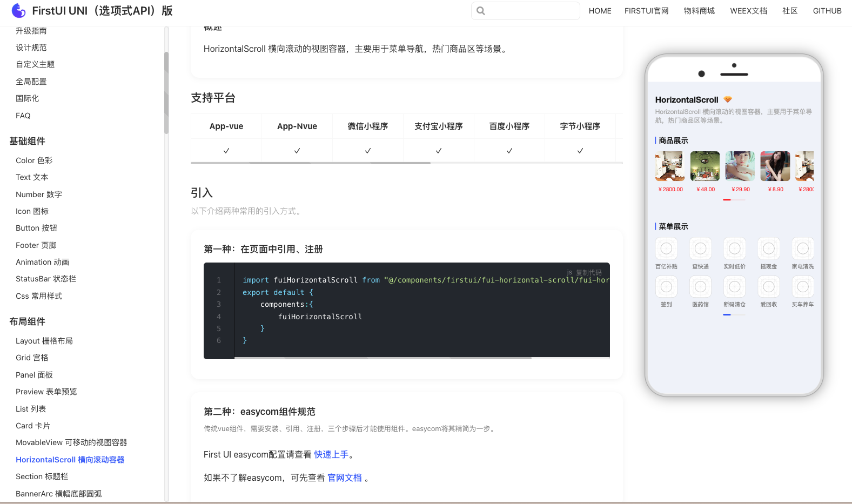Open BannerArc 横幅底部圆弧 component page
This screenshot has height=504, width=852.
(59, 494)
